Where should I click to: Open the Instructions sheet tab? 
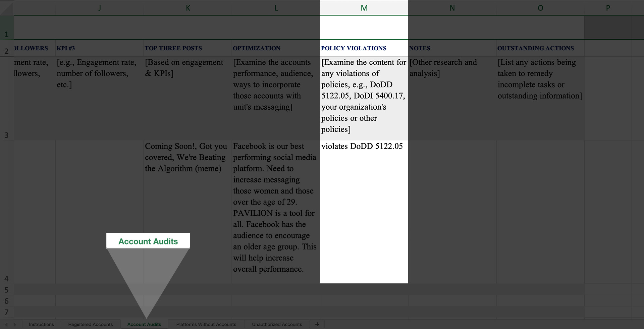[x=41, y=324]
